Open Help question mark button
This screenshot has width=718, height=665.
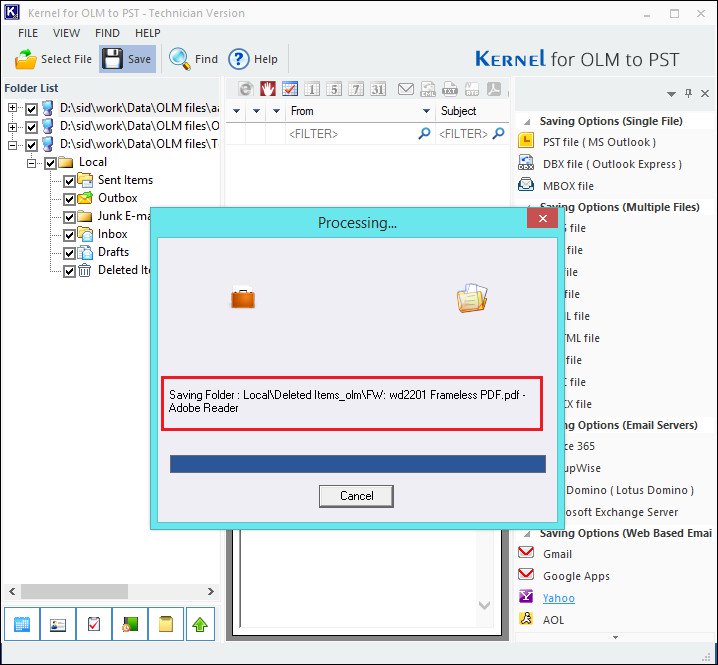pyautogui.click(x=253, y=59)
